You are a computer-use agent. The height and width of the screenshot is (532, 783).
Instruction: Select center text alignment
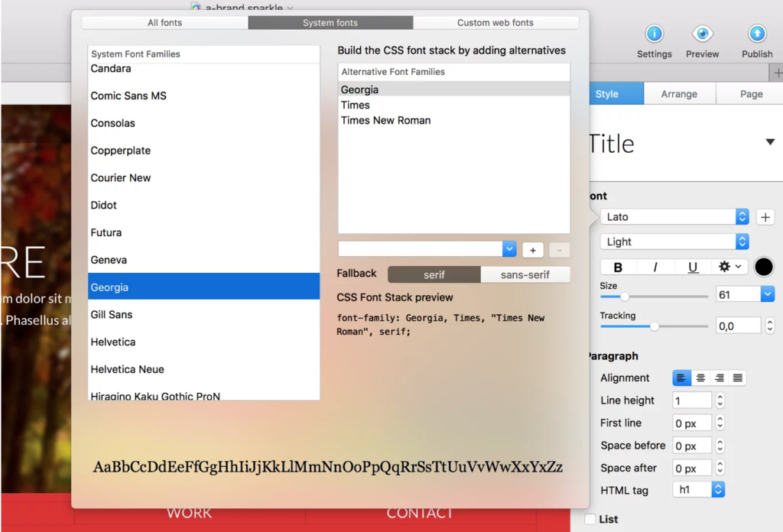(x=700, y=378)
